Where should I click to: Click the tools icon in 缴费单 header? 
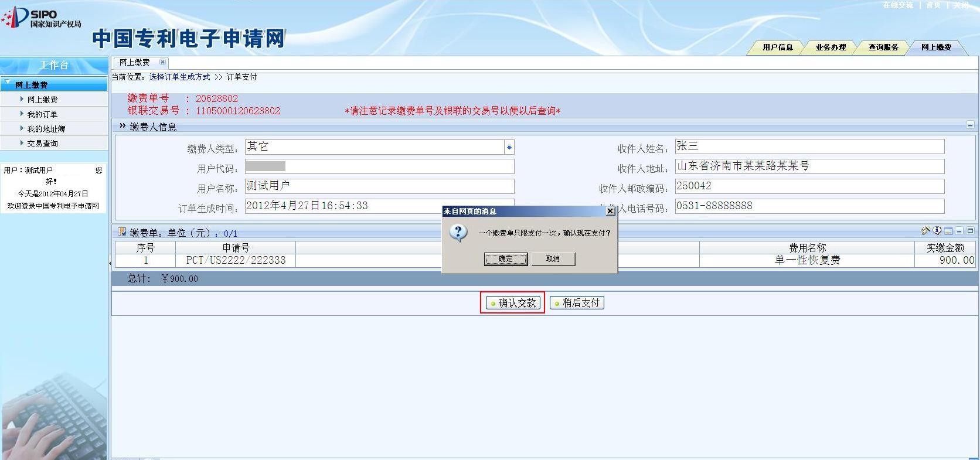(x=925, y=231)
